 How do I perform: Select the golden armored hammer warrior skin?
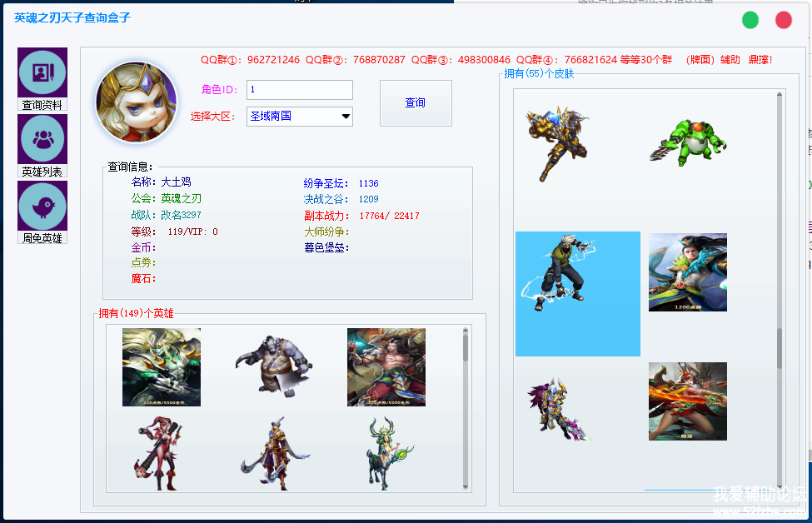tap(558, 143)
